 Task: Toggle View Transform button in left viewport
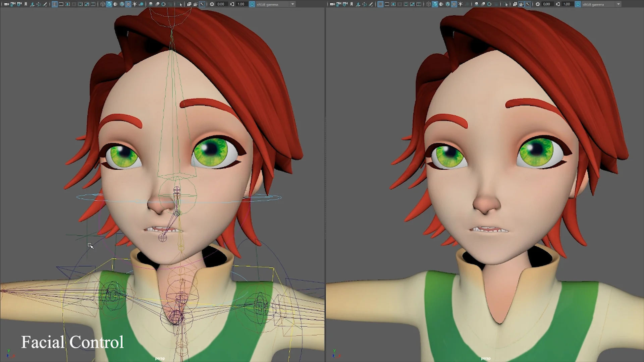[x=252, y=4]
